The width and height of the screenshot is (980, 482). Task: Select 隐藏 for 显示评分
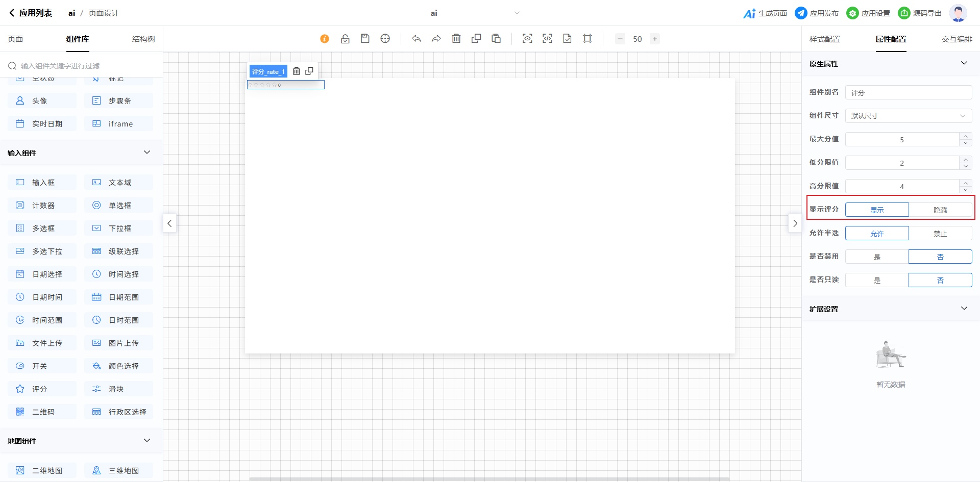[940, 210]
